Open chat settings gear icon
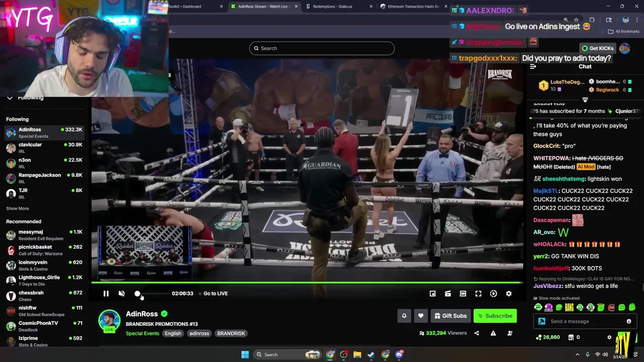This screenshot has height=362, width=644. [609, 337]
